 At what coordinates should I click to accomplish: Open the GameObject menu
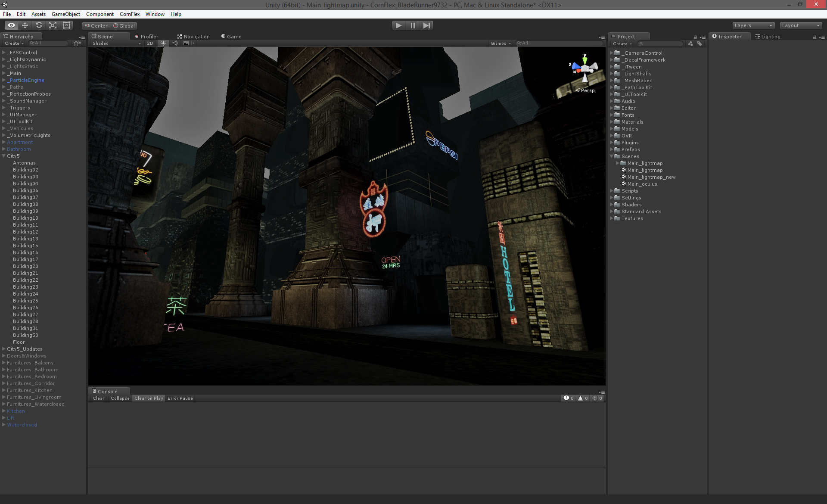coord(66,14)
